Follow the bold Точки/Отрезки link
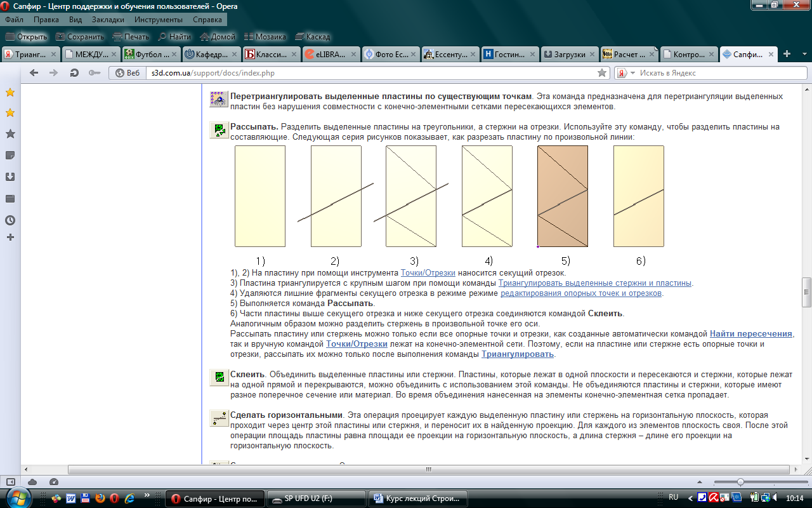 tap(357, 344)
